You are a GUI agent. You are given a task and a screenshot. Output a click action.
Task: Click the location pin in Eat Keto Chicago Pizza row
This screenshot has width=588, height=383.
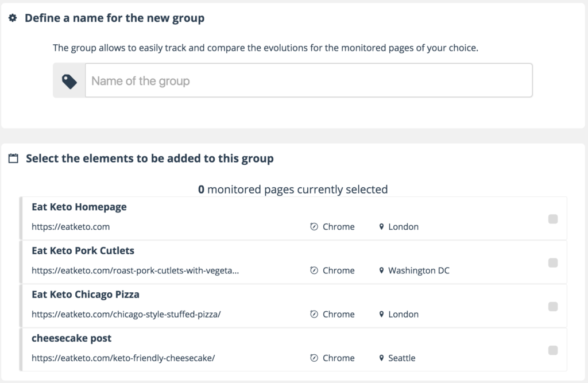point(381,314)
